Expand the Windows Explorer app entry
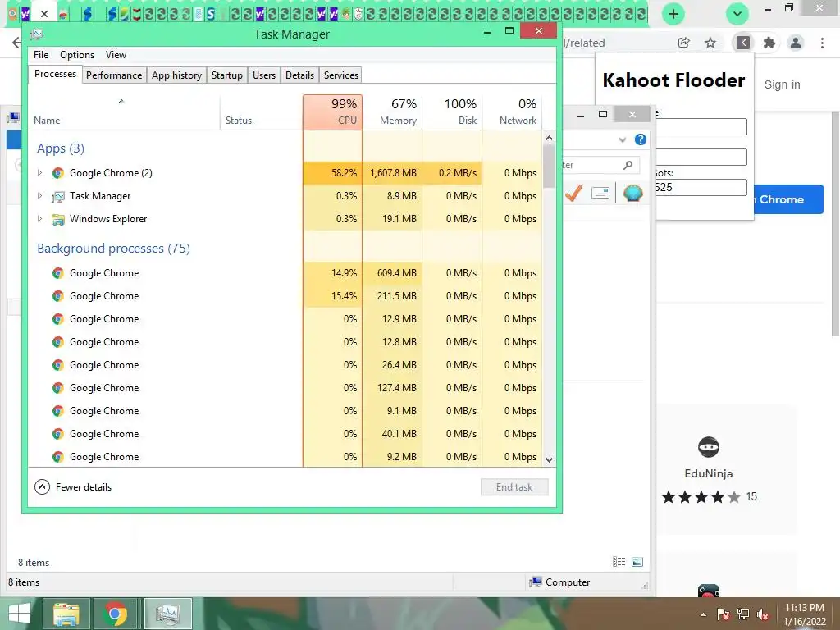Viewport: 840px width, 630px height. point(39,219)
